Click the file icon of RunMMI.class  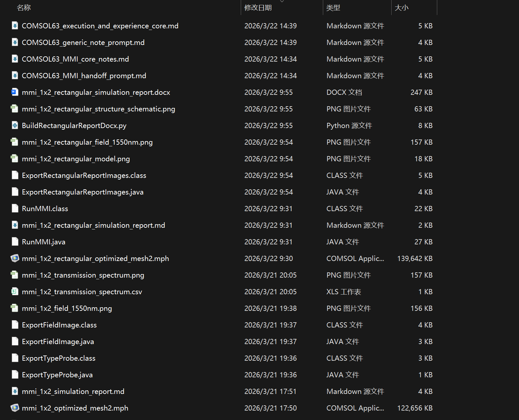pyautogui.click(x=15, y=208)
